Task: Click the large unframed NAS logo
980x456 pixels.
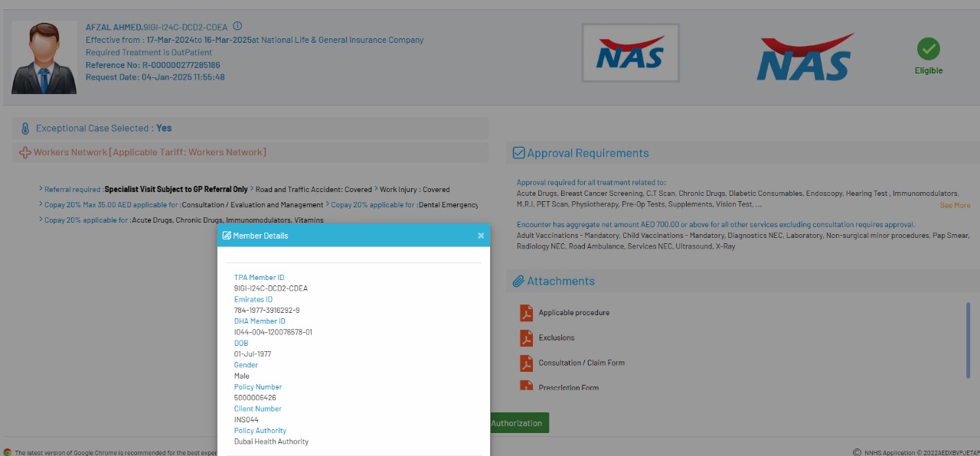Action: pos(805,57)
